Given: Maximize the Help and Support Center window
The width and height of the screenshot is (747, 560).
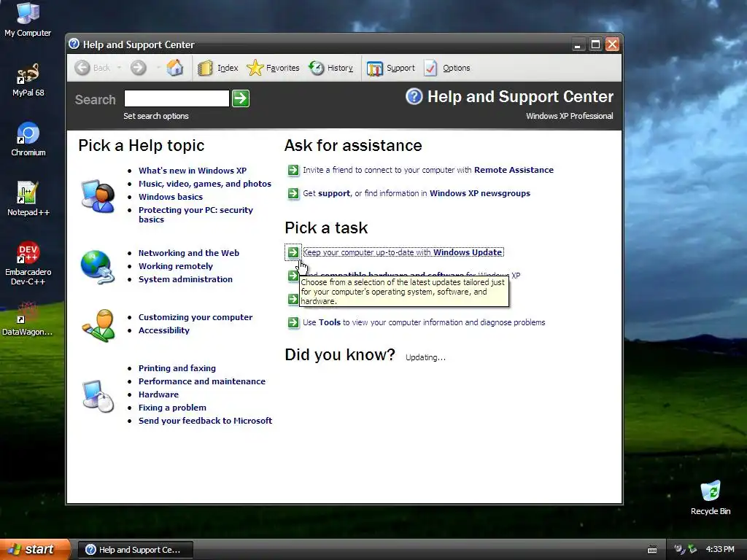Looking at the screenshot, I should coord(595,44).
